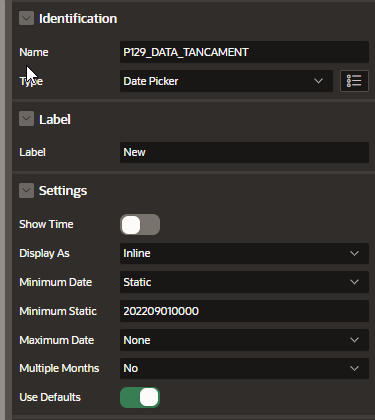Click the Name property label
This screenshot has height=420, width=375.
[x=34, y=52]
